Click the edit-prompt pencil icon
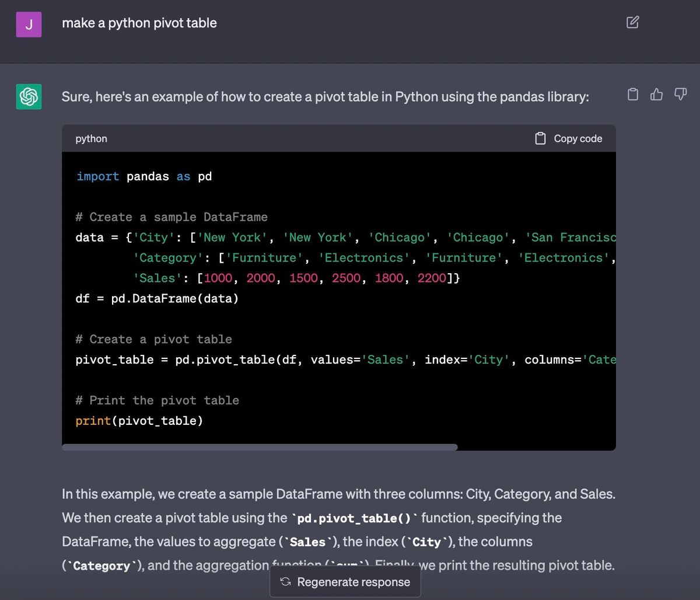Screen dimensions: 700x600 tap(632, 22)
